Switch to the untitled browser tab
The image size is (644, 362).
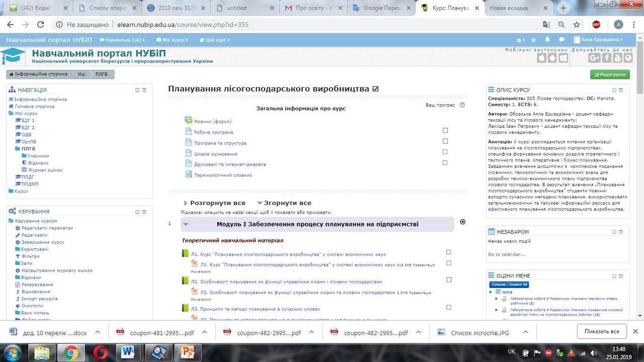(x=246, y=8)
